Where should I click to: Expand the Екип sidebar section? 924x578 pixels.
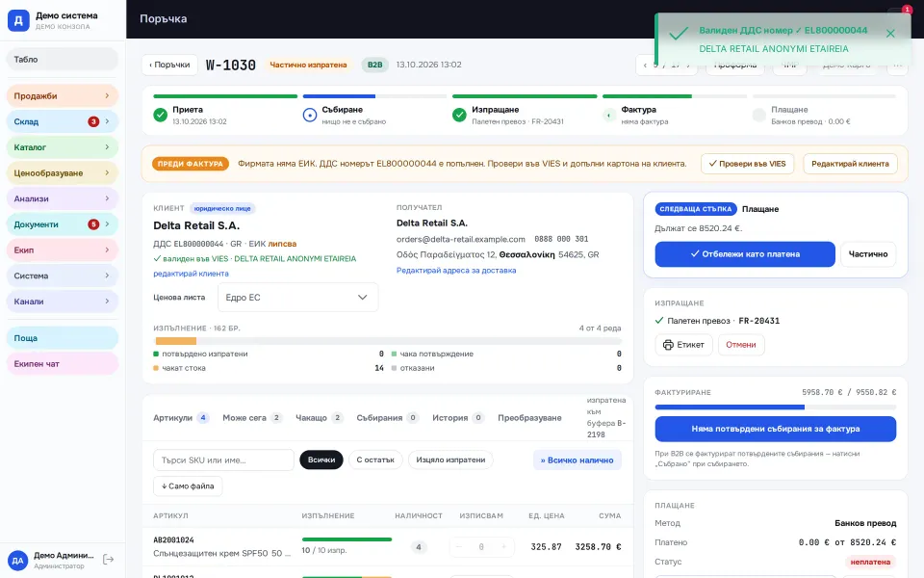[x=63, y=250]
